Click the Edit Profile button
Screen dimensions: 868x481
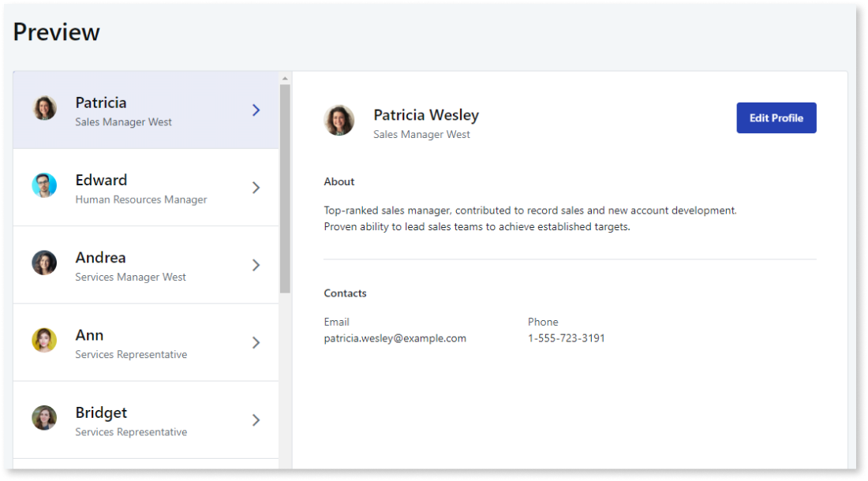point(776,118)
